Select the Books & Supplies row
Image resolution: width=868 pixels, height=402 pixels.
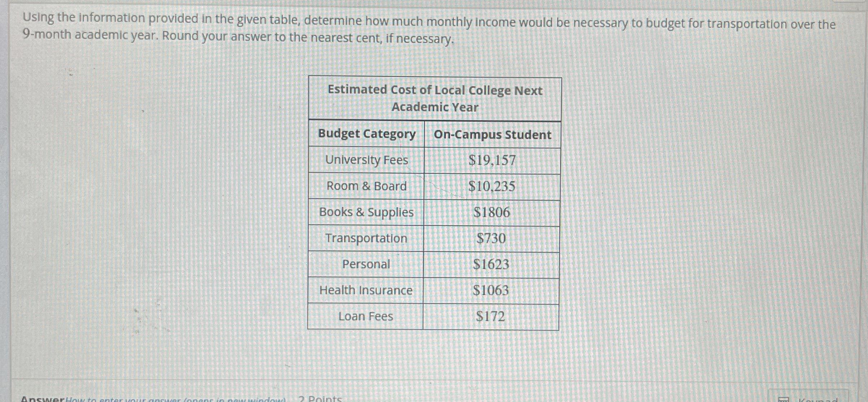click(x=366, y=213)
